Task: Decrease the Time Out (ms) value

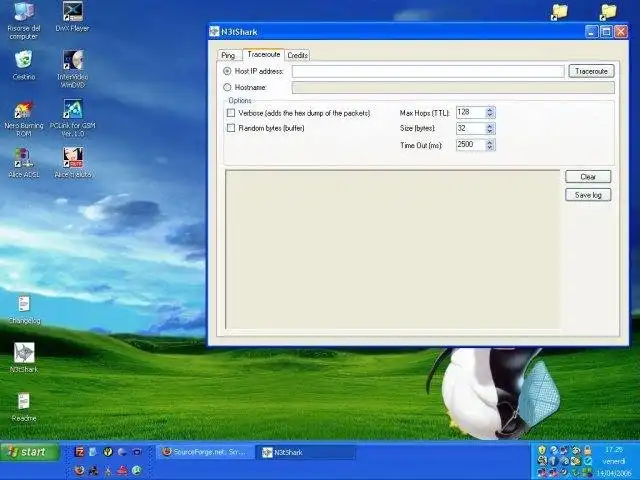Action: (x=490, y=147)
